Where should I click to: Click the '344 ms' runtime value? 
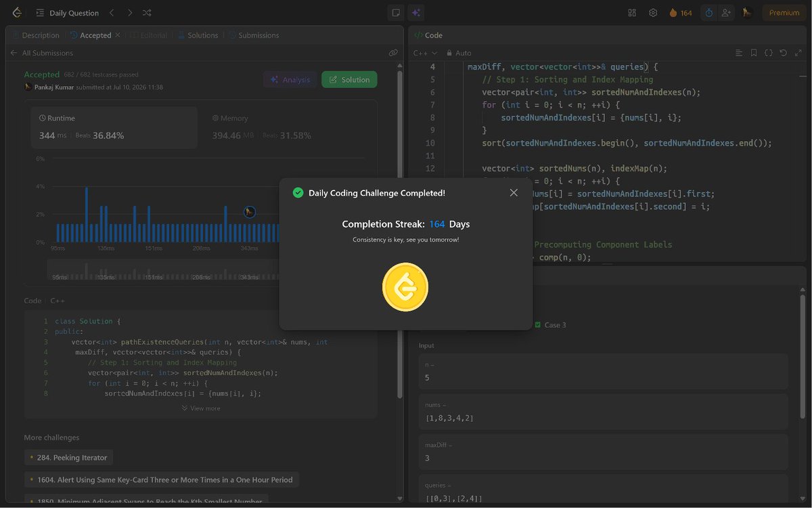[53, 135]
